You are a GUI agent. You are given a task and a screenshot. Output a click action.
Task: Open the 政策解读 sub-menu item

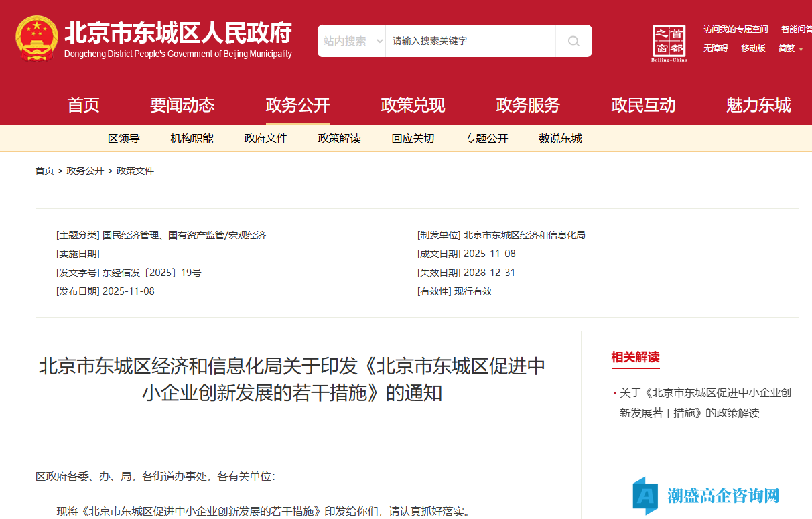pos(339,138)
